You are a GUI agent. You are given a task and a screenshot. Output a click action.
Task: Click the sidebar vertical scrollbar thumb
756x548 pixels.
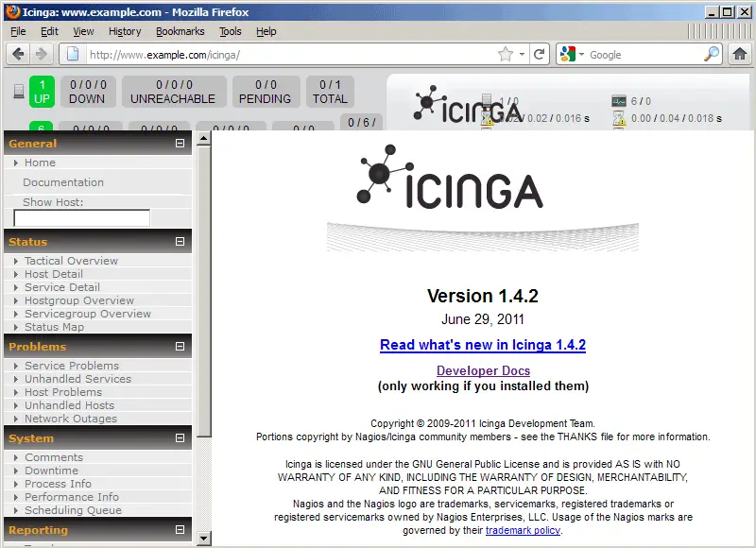pyautogui.click(x=204, y=291)
